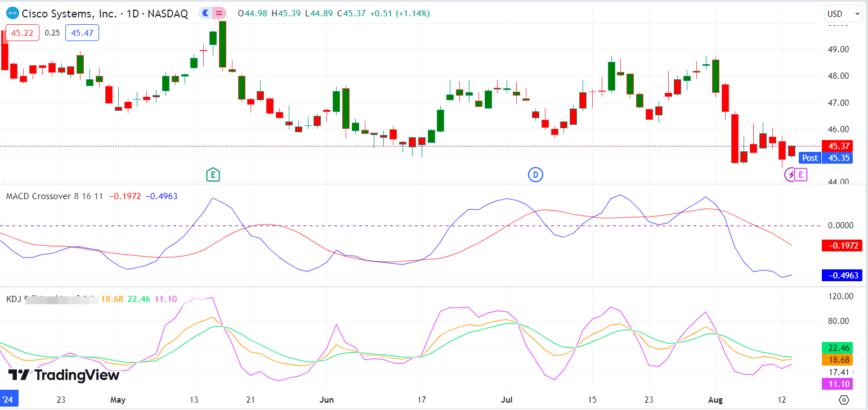Viewport: 868px width, 410px height.
Task: Click the green 22.46 KDJ legend value
Action: [x=139, y=299]
